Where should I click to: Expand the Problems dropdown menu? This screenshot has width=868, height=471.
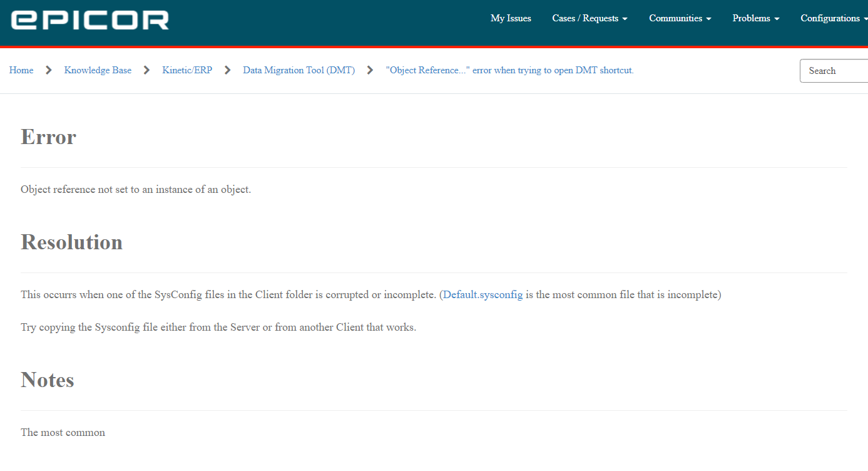756,18
